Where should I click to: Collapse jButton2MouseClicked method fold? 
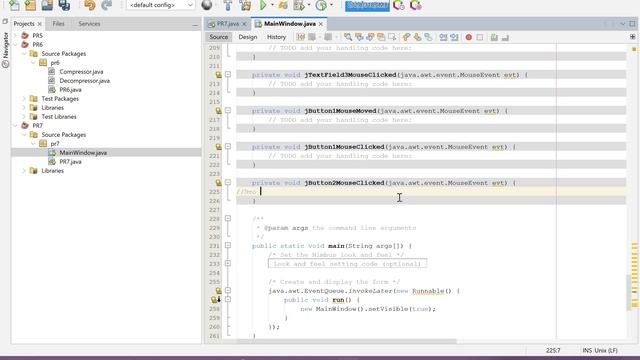pyautogui.click(x=228, y=182)
